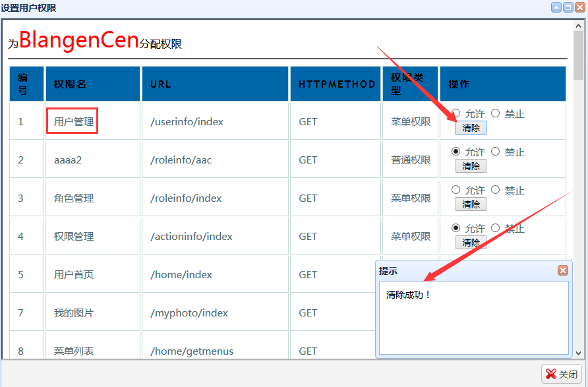Select 允许 radio for 权限管理 row
588x387 pixels.
[x=456, y=228]
